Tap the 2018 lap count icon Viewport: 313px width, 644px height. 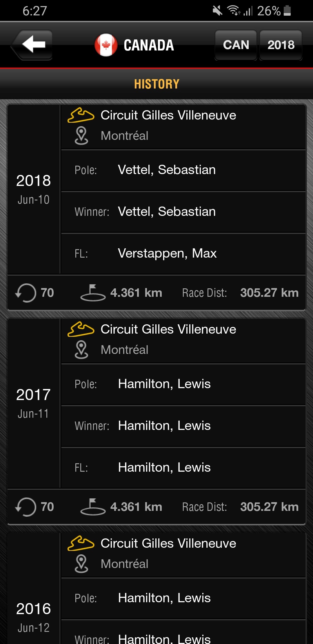26,293
